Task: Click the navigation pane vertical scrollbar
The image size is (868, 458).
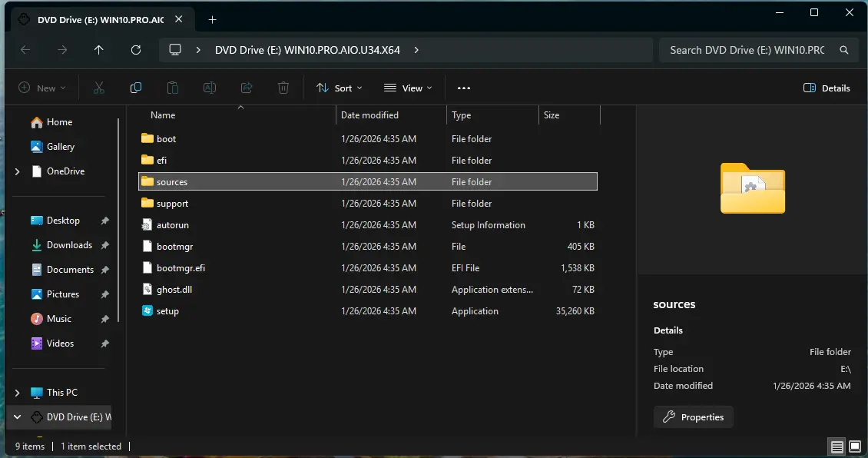Action: click(118, 219)
